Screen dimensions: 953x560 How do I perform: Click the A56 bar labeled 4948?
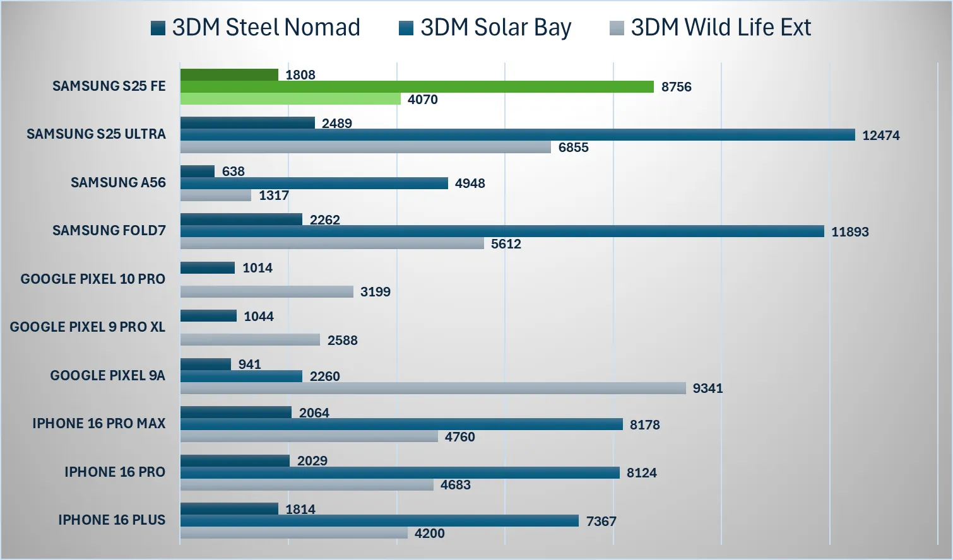click(314, 183)
